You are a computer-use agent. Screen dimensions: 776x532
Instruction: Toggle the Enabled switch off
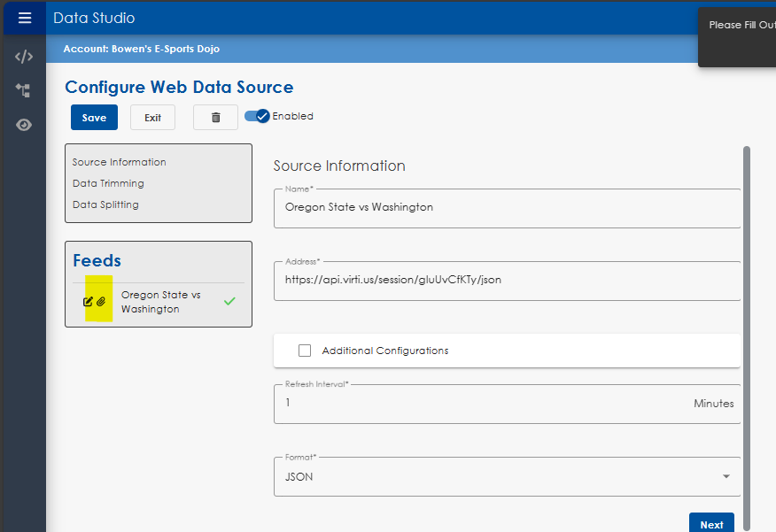coord(257,116)
